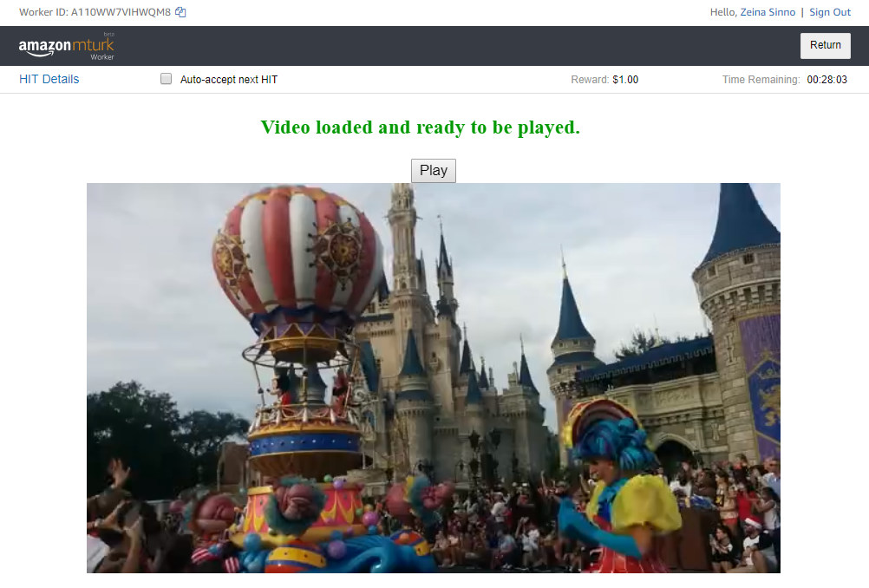Image resolution: width=869 pixels, height=588 pixels.
Task: Click the 'Reward:' label
Action: [590, 80]
